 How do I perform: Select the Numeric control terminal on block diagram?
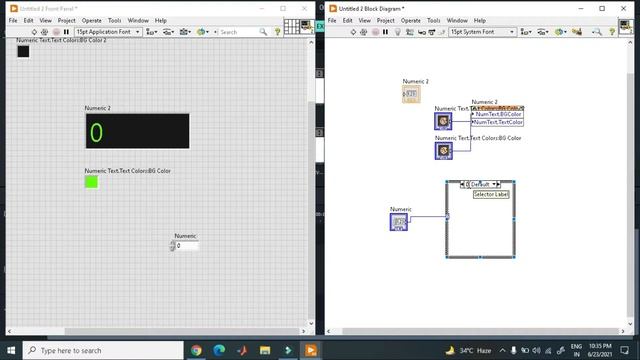click(x=399, y=222)
